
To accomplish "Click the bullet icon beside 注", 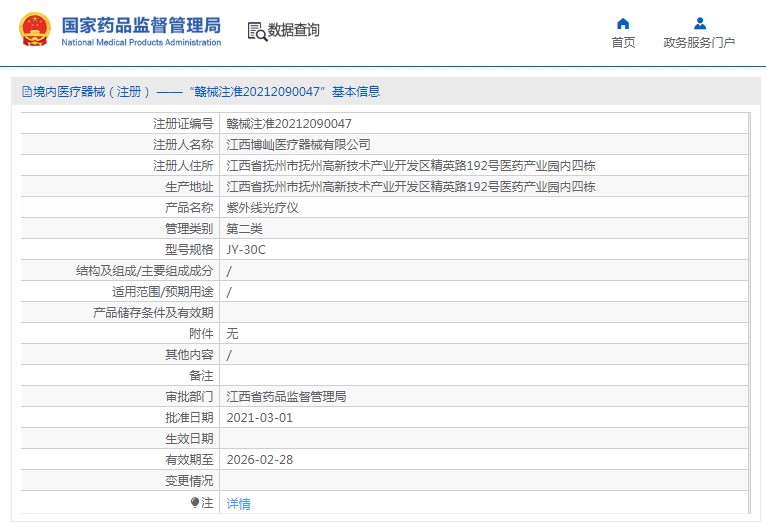I will point(195,502).
